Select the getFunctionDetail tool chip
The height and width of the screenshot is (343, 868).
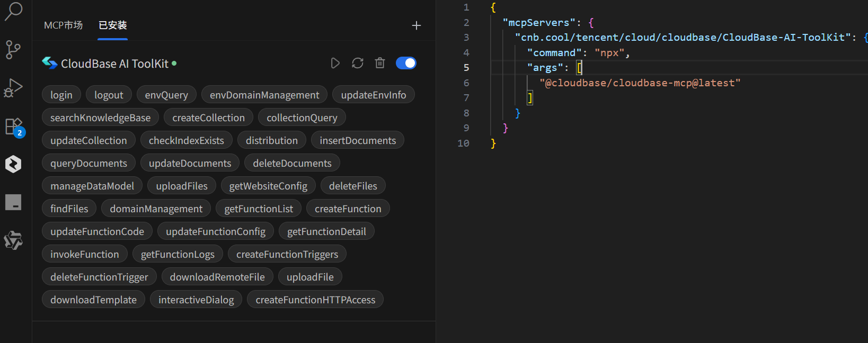[x=326, y=231]
